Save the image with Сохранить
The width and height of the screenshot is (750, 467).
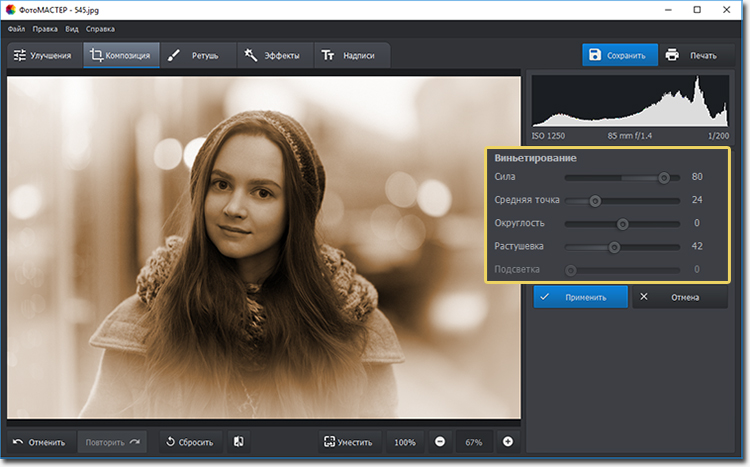[x=622, y=55]
